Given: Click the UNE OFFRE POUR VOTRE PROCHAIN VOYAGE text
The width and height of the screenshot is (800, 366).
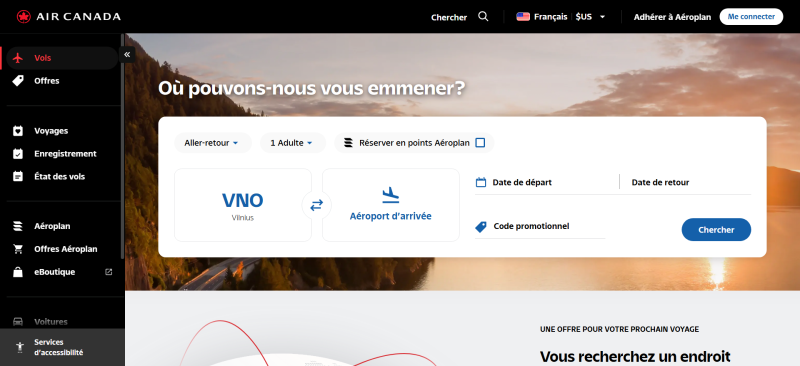Looking at the screenshot, I should (x=619, y=330).
